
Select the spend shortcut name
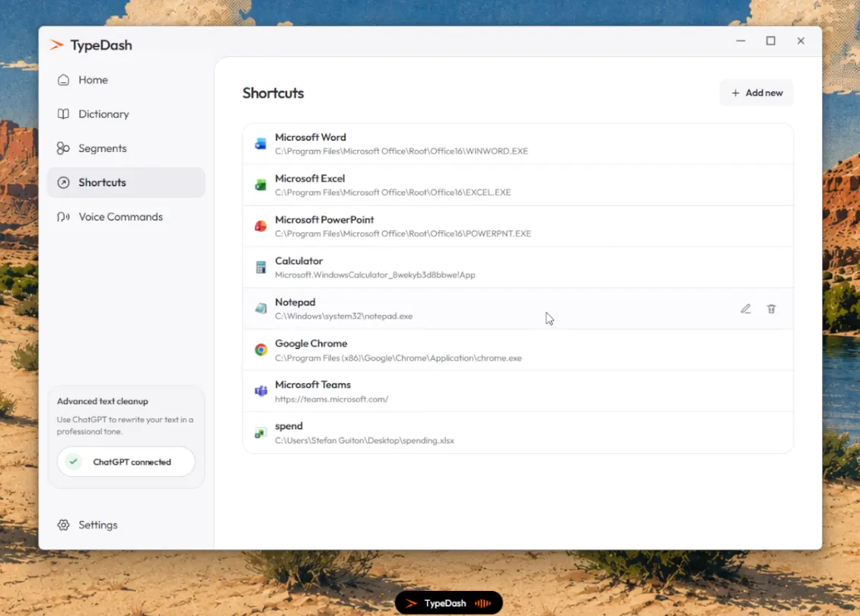click(288, 426)
